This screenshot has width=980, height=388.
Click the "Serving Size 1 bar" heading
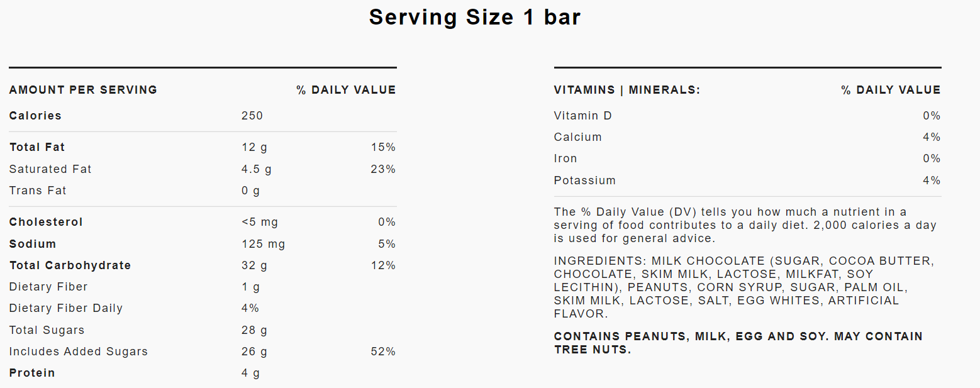475,18
